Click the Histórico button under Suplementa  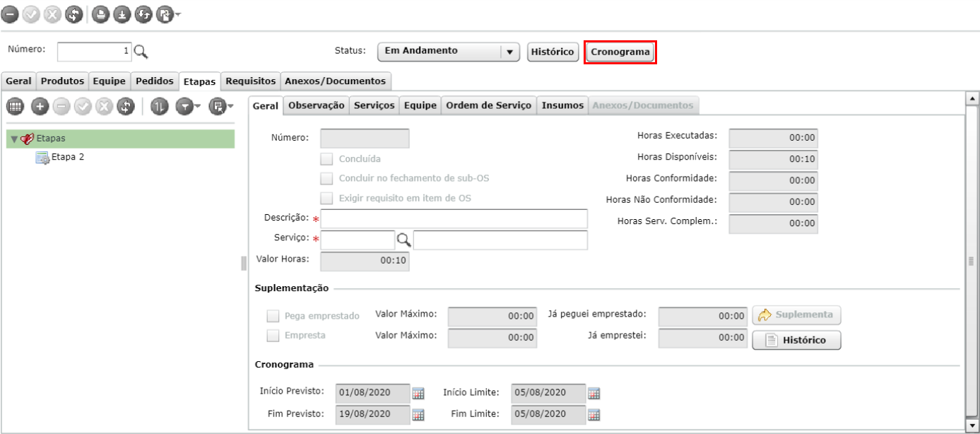click(796, 340)
